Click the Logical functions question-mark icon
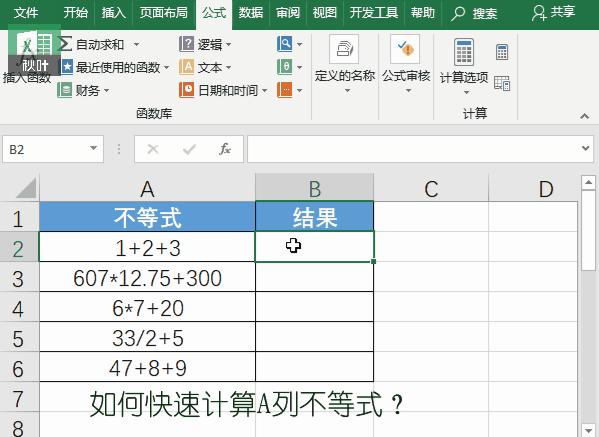This screenshot has height=437, width=599. tap(186, 44)
